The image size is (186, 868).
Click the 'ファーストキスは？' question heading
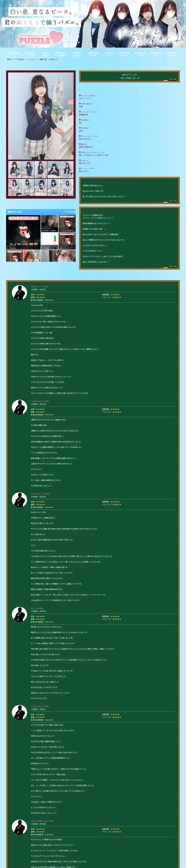[88, 112]
